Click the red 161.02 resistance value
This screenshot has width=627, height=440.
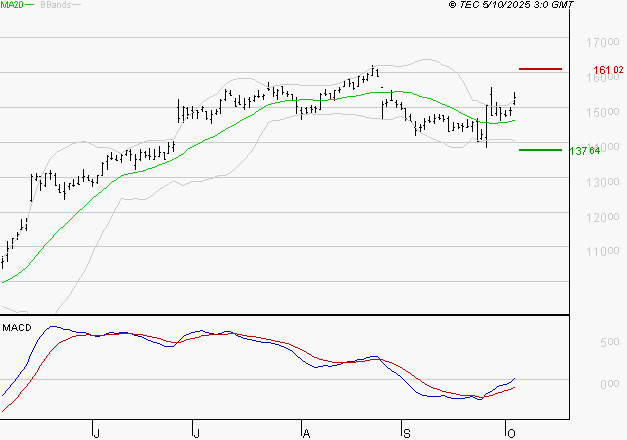[608, 70]
